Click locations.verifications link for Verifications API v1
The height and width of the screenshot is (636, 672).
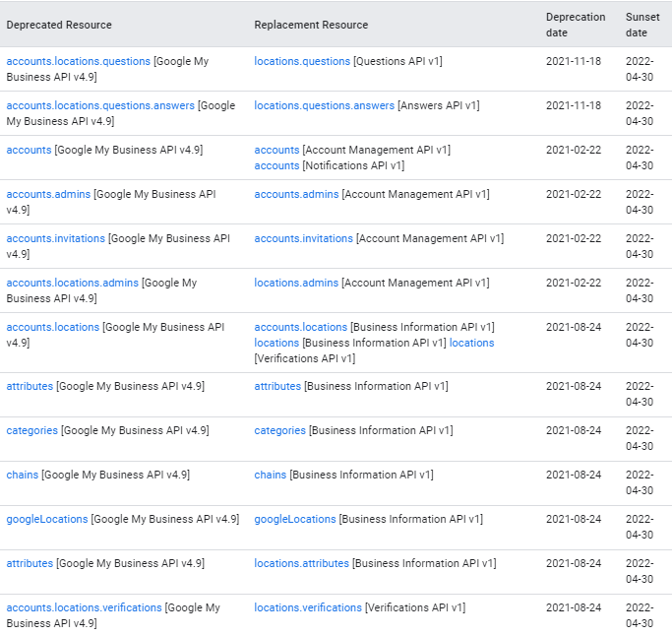pos(308,607)
